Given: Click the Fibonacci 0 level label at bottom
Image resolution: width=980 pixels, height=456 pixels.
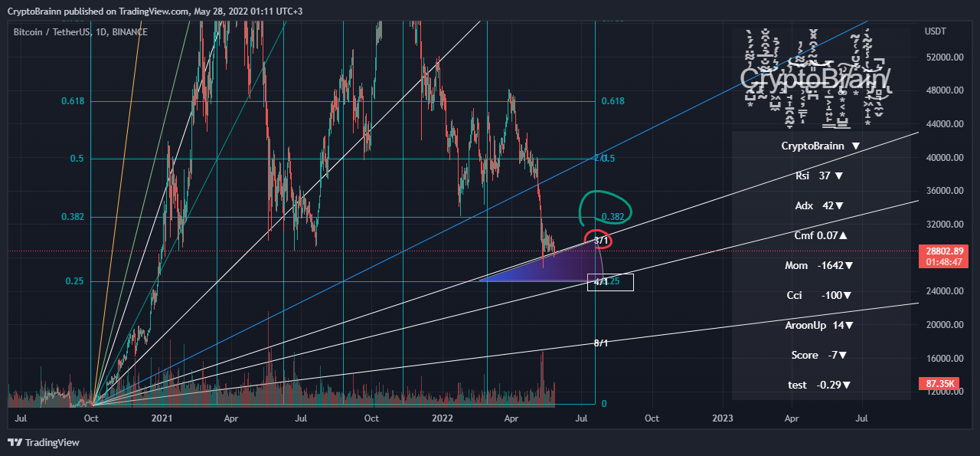Looking at the screenshot, I should coord(604,404).
